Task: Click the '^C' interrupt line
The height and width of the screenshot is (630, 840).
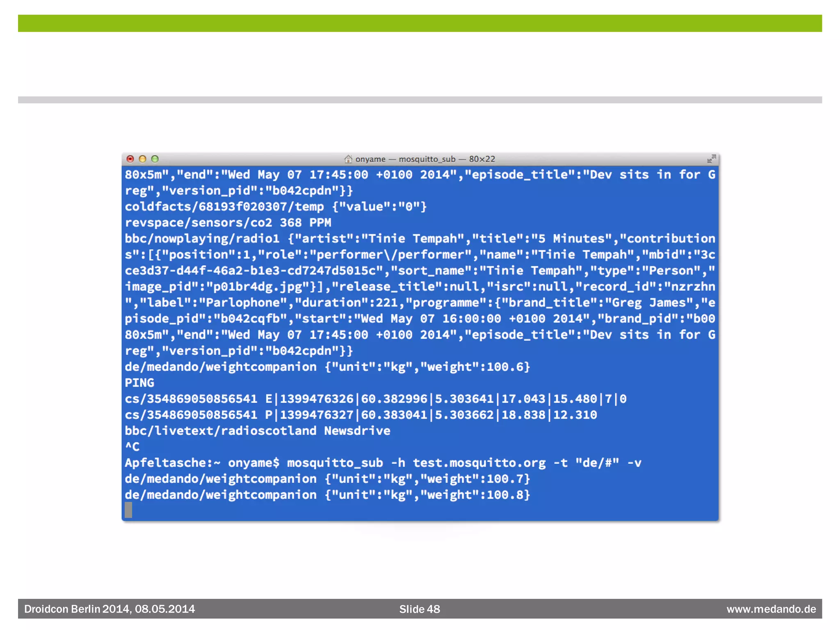Action: coord(132,447)
